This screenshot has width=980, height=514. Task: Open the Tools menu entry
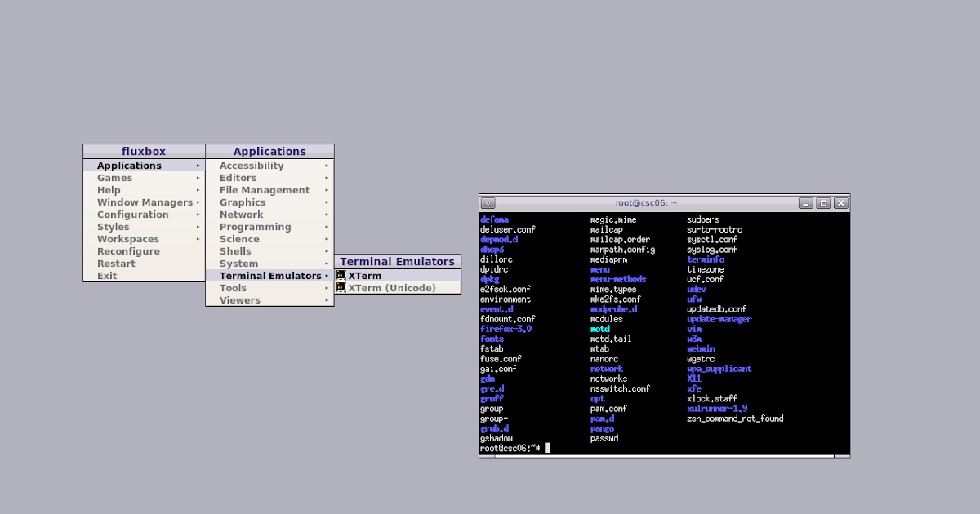pyautogui.click(x=269, y=288)
